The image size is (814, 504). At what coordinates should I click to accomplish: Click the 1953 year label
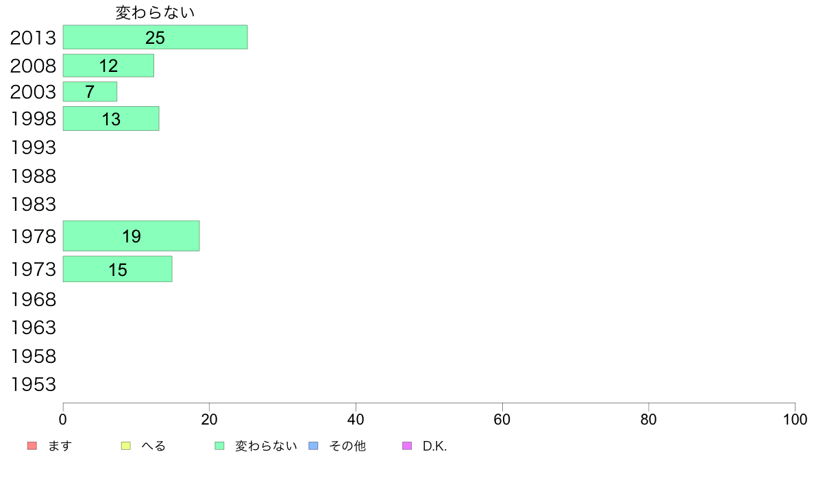pyautogui.click(x=33, y=385)
